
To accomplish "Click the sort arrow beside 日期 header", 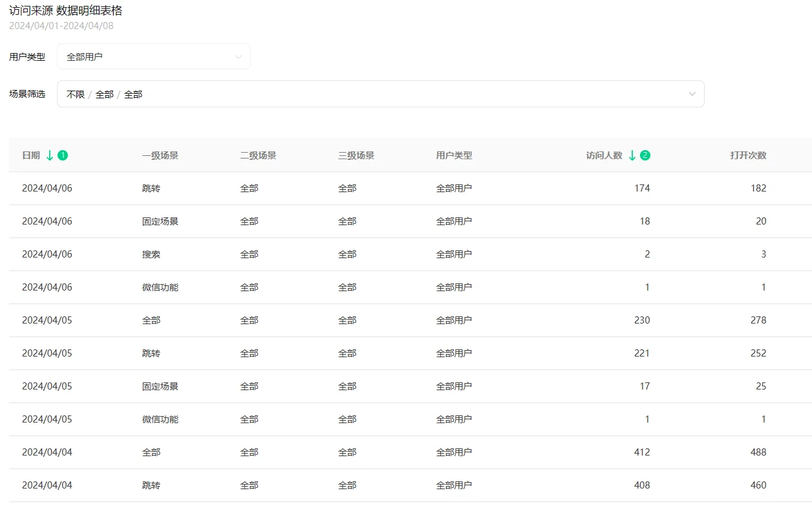I will [x=50, y=155].
